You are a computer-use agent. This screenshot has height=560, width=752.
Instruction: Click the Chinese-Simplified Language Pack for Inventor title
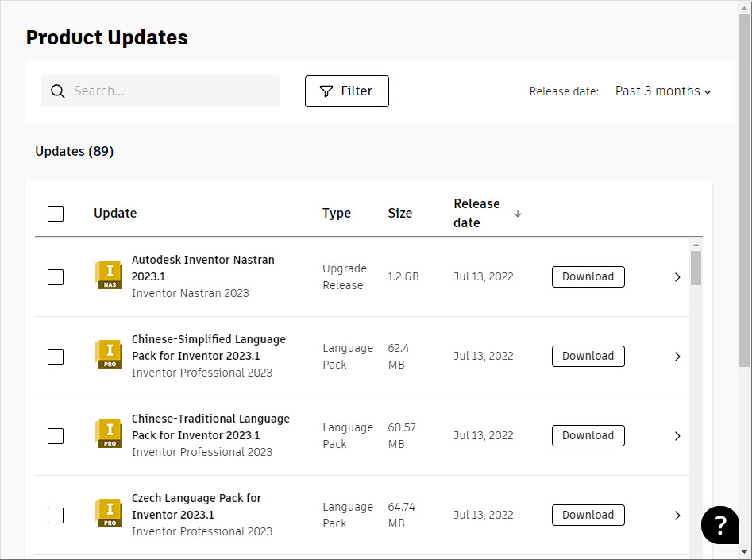coord(209,347)
